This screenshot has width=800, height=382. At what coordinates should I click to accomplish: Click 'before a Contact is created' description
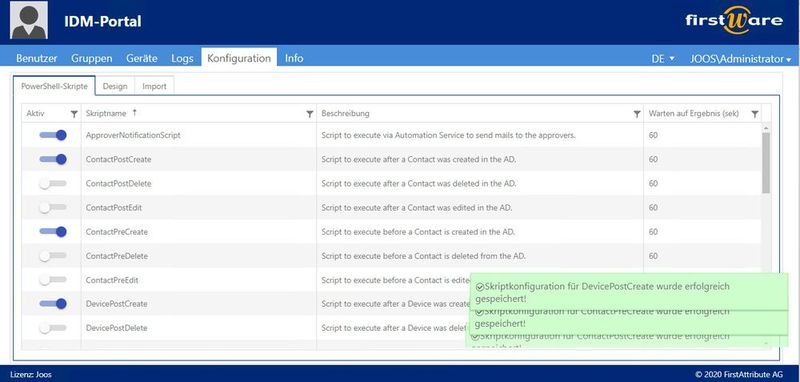(418, 232)
